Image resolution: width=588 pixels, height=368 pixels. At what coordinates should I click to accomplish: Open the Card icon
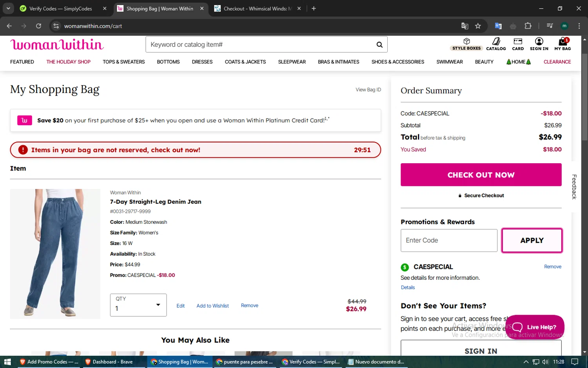point(518,44)
